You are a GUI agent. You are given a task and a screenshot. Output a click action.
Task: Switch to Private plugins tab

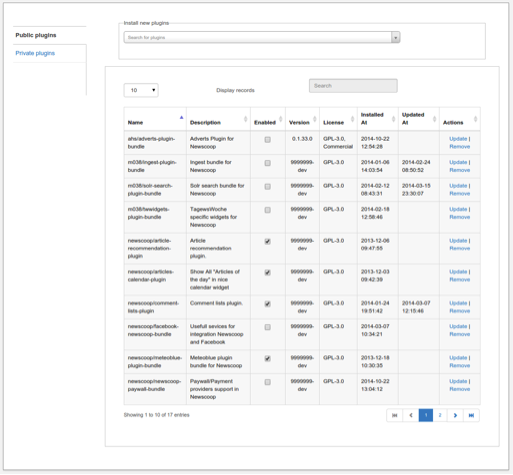(x=35, y=53)
